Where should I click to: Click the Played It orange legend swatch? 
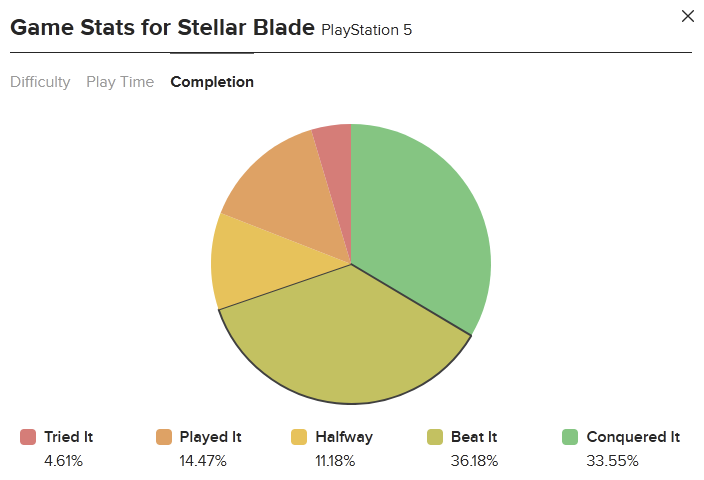(164, 437)
